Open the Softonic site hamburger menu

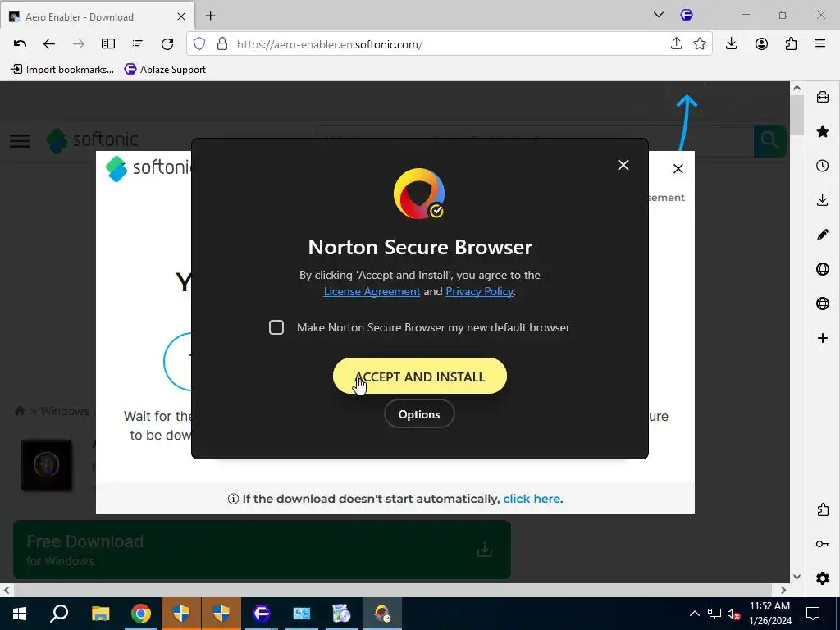click(20, 141)
